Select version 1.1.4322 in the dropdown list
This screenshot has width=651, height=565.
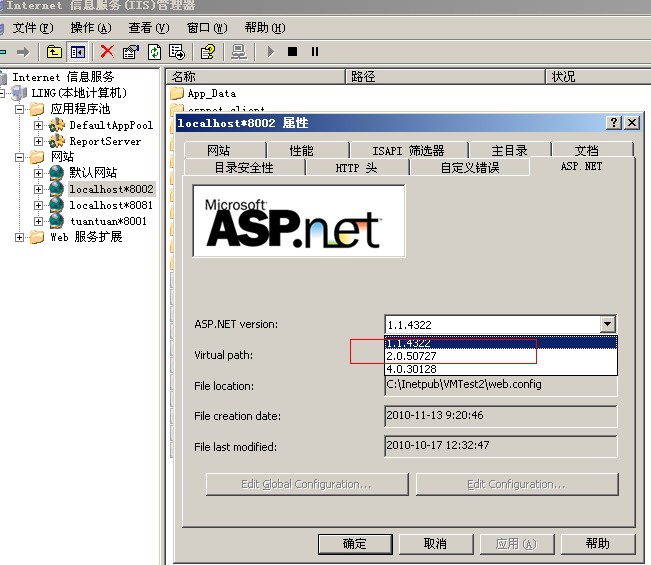(501, 343)
